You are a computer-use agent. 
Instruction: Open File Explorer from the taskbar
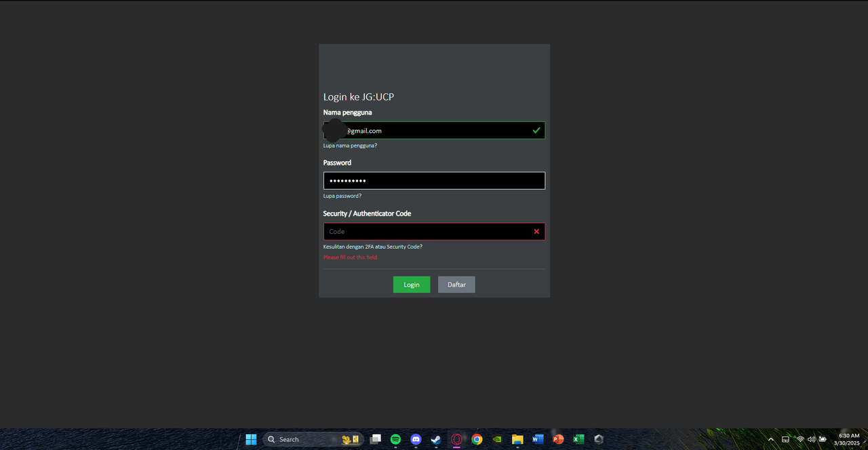[x=517, y=439]
